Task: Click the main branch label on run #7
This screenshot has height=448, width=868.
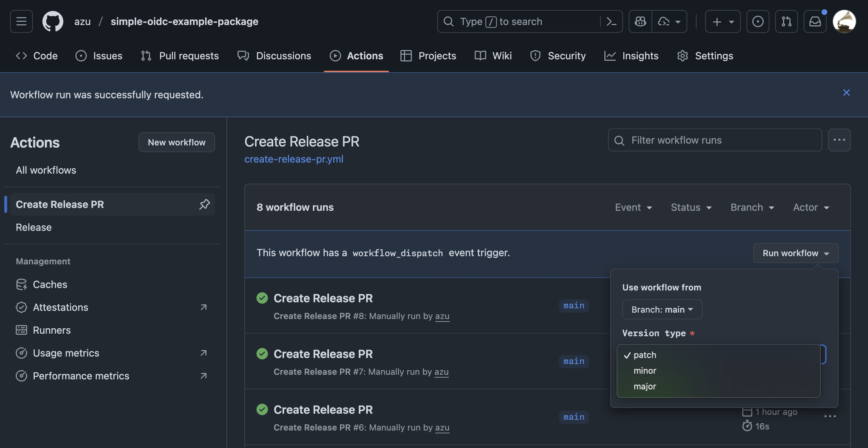Action: coord(574,362)
